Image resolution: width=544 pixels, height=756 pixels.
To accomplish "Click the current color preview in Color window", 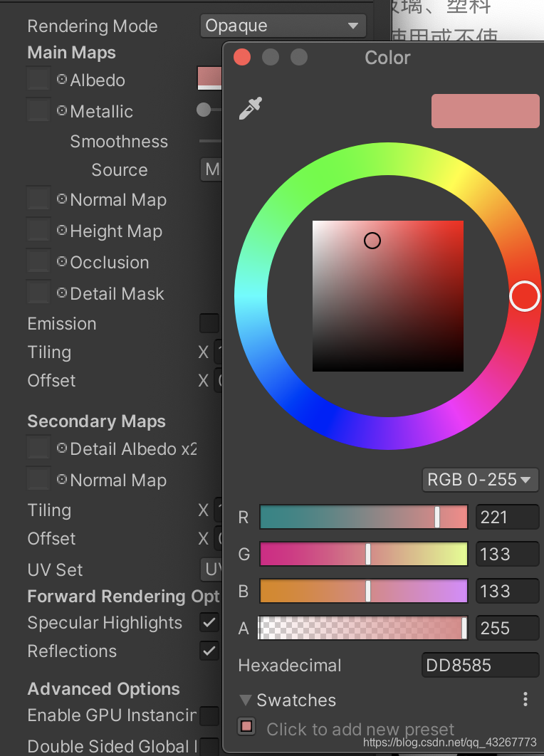I will pyautogui.click(x=485, y=111).
